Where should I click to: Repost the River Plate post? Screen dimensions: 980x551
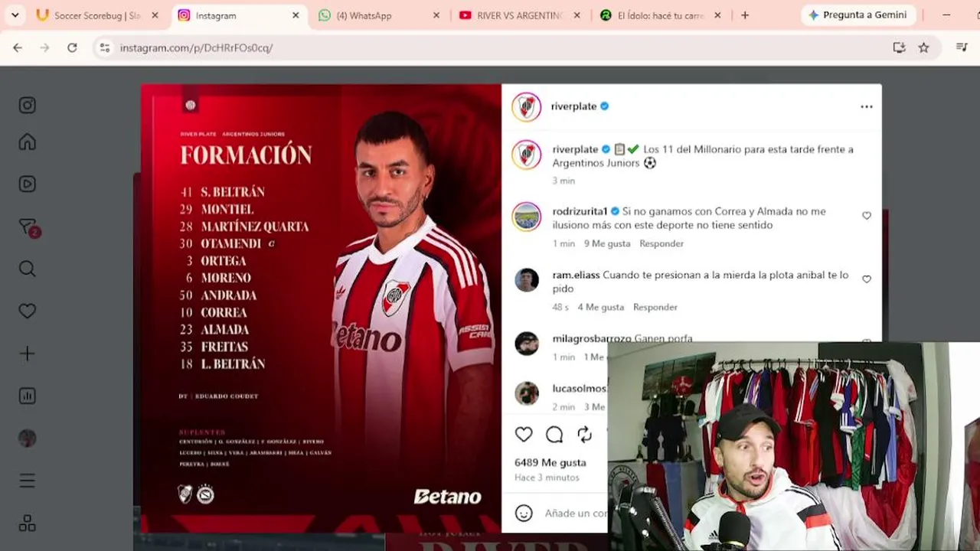[x=585, y=435]
